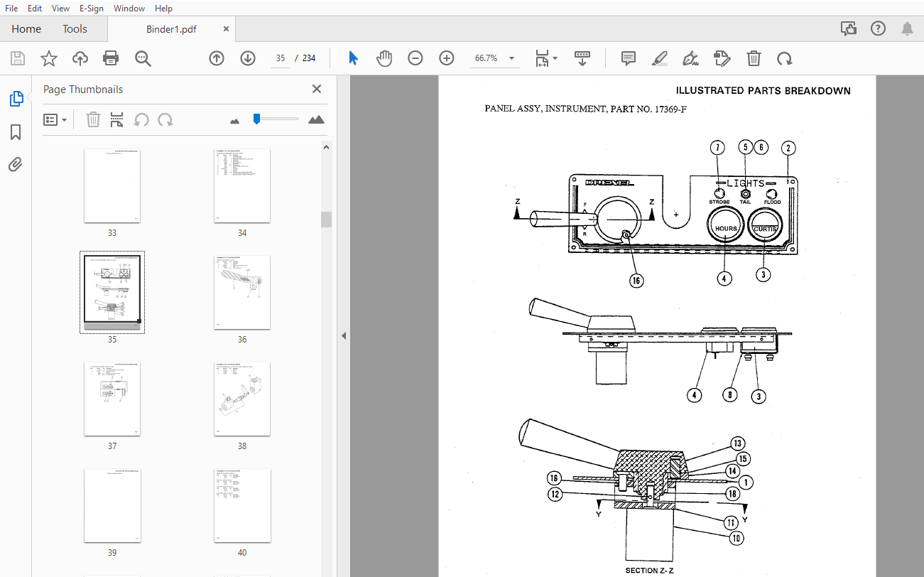Reduce thumbnail size with small mountain icon
The width and height of the screenshot is (924, 577).
coord(235,121)
